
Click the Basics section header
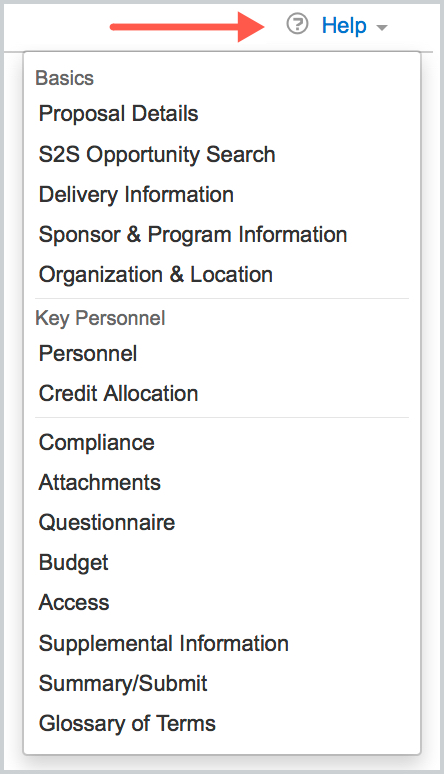[x=65, y=78]
